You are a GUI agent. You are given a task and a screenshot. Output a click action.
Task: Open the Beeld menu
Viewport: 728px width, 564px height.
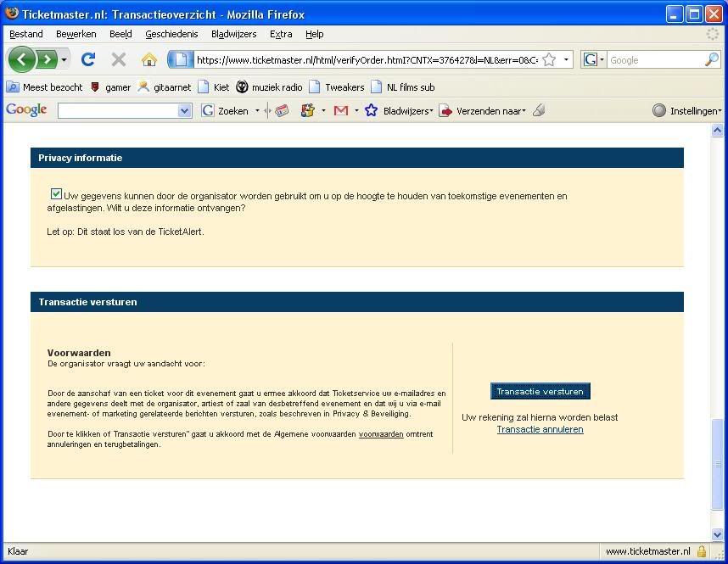pyautogui.click(x=120, y=34)
